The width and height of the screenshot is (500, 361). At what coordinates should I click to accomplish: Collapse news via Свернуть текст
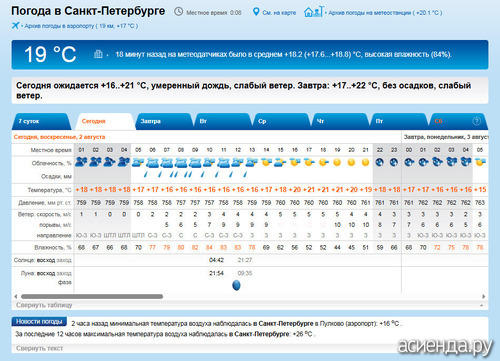pos(39,348)
